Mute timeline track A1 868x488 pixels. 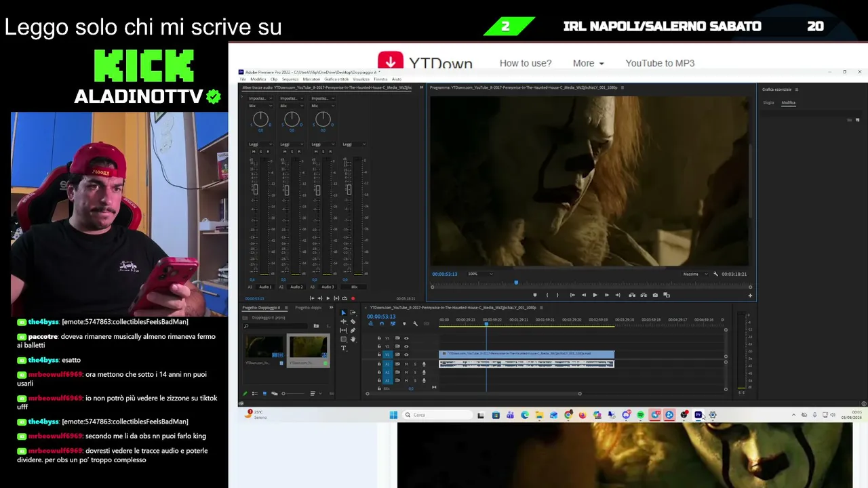point(406,364)
